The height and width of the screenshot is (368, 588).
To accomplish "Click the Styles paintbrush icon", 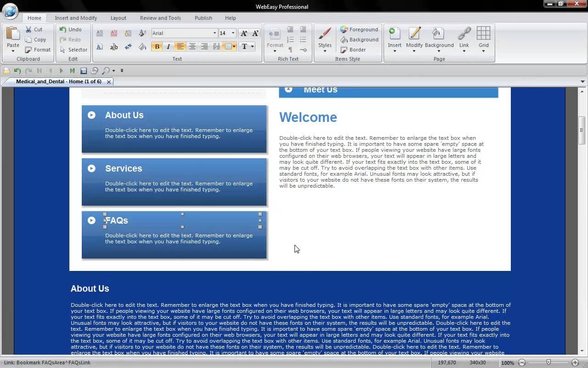I will [325, 34].
